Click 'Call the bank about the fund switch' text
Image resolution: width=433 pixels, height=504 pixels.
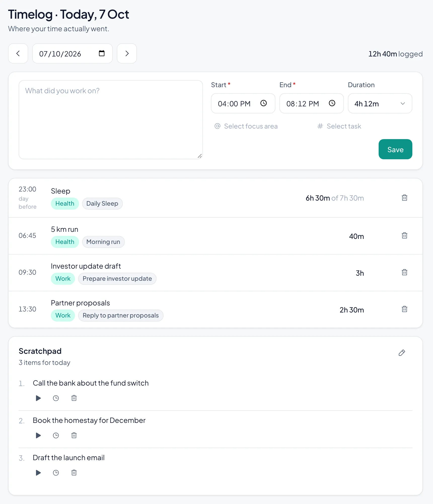(91, 383)
